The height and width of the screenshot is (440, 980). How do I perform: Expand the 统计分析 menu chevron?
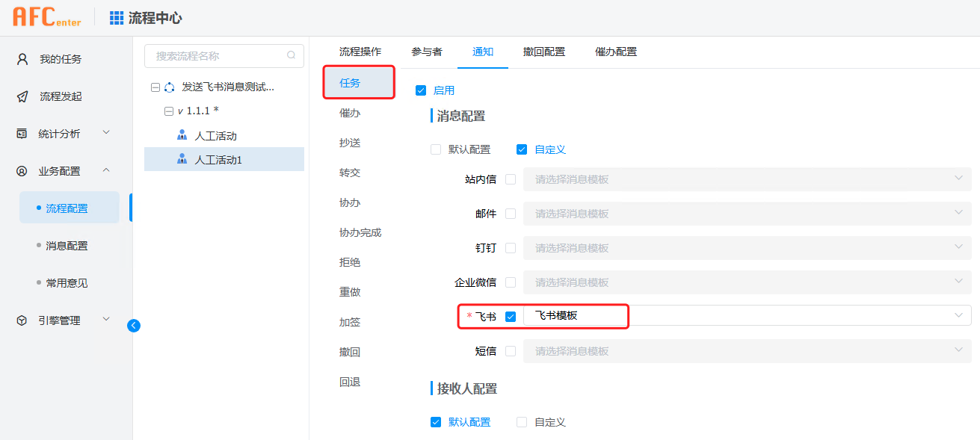tap(106, 133)
